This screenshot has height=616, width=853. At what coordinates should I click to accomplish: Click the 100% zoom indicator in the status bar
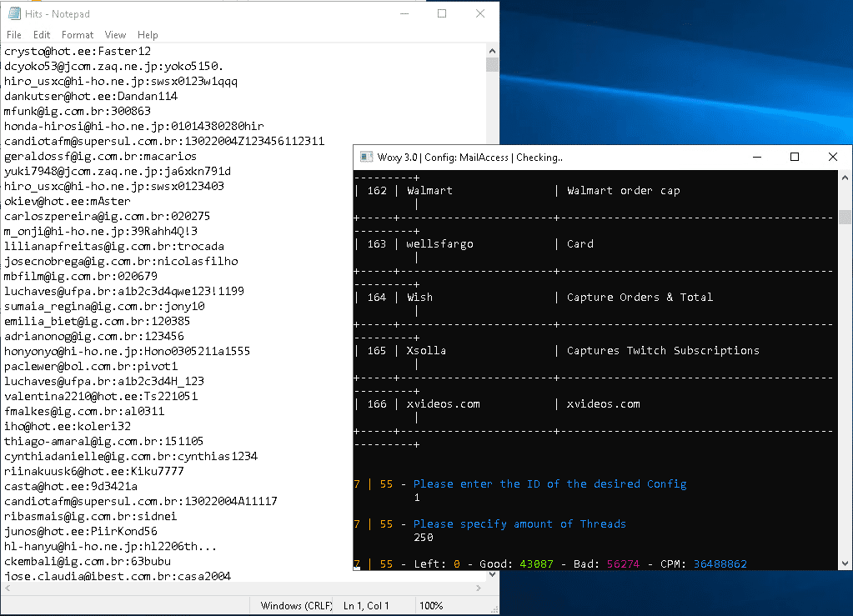(x=431, y=606)
